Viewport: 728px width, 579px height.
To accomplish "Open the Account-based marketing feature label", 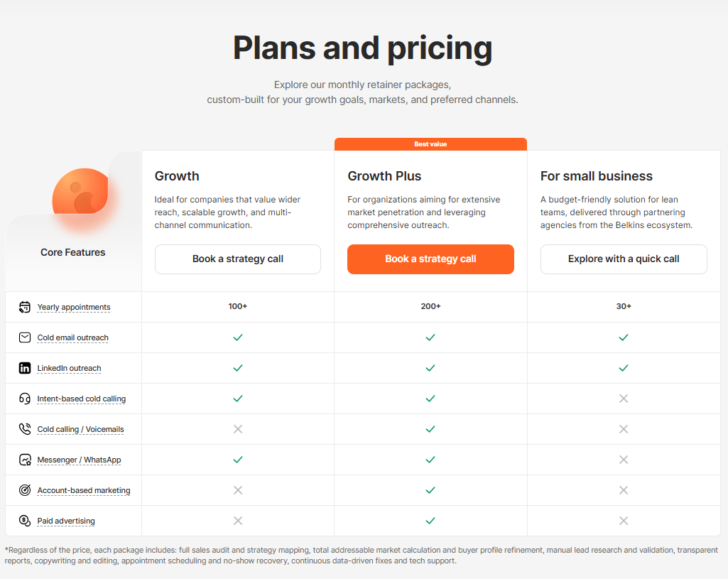I will click(x=84, y=491).
